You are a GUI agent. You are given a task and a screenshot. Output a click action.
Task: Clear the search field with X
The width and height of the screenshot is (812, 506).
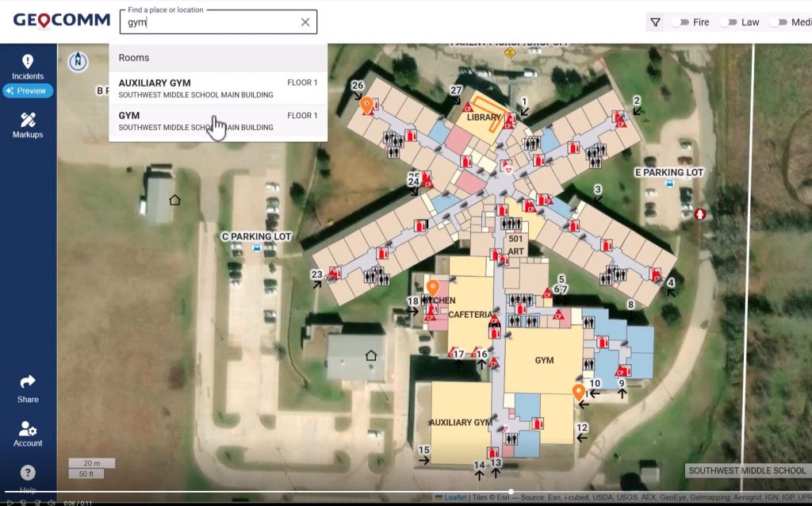tap(305, 22)
